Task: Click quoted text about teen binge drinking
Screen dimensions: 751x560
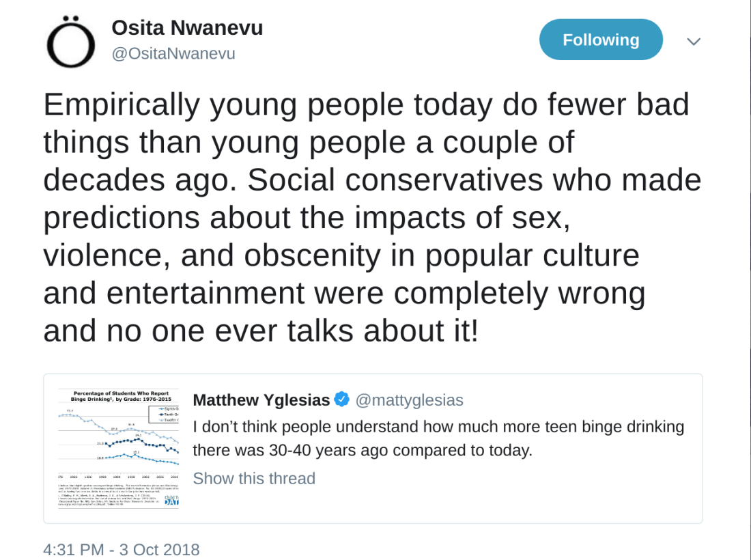Action: click(438, 438)
